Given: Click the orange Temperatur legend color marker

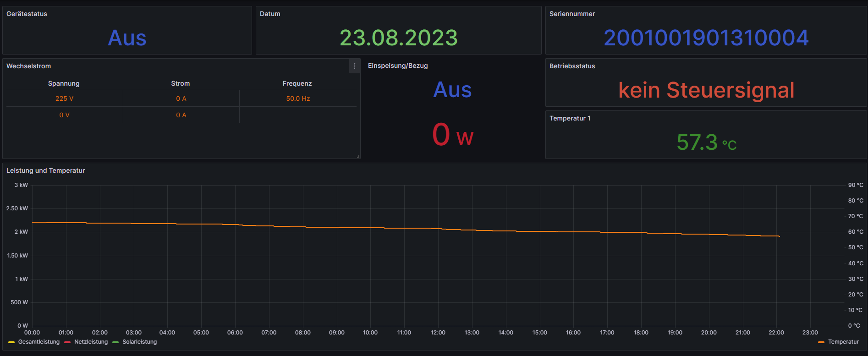Looking at the screenshot, I should pos(821,342).
